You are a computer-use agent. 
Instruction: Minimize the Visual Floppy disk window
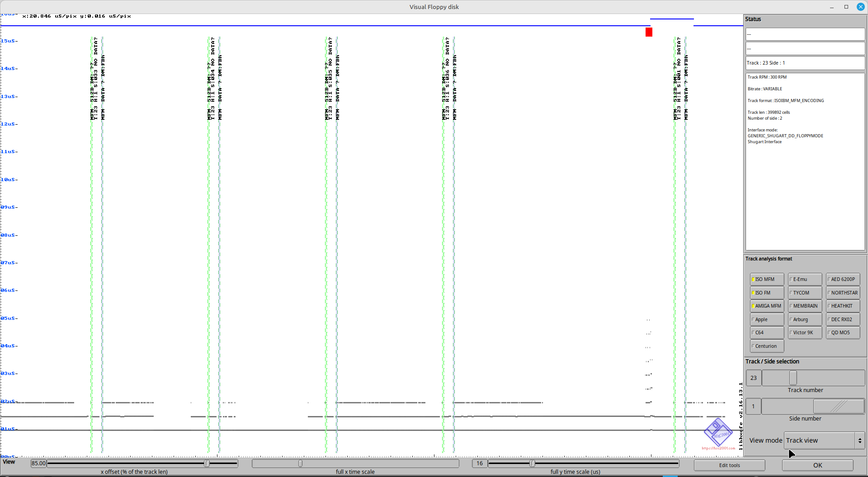(x=832, y=7)
